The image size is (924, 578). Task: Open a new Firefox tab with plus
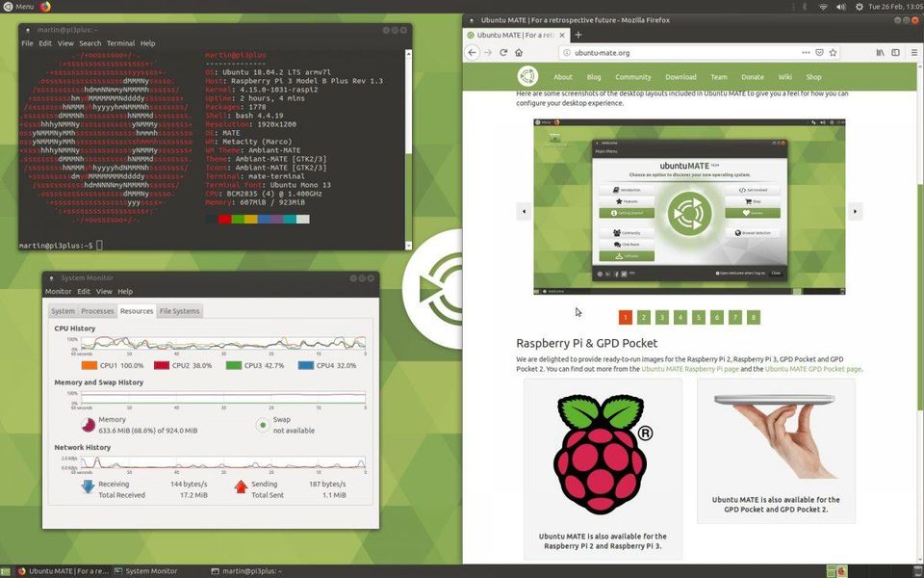578,35
